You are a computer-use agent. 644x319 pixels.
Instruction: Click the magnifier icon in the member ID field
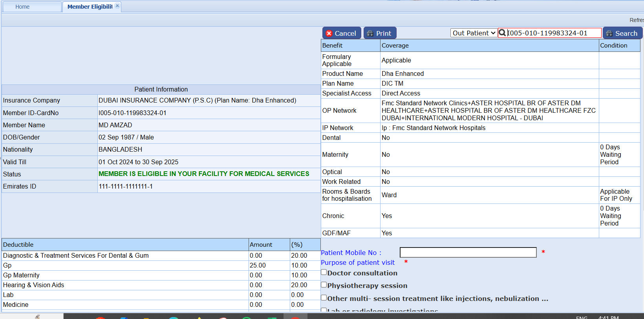[502, 33]
